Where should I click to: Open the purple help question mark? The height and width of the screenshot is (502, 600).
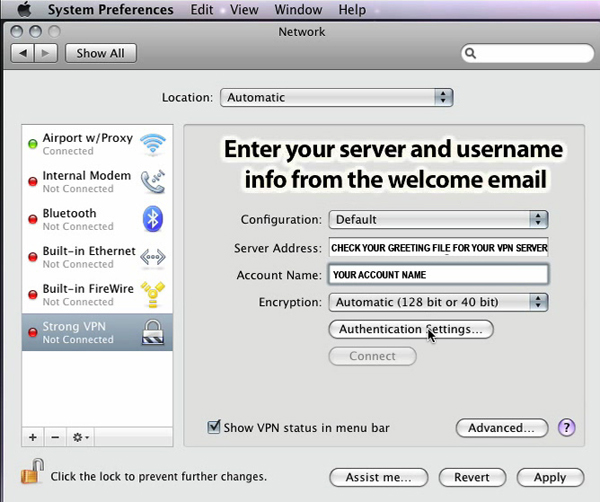tap(566, 428)
